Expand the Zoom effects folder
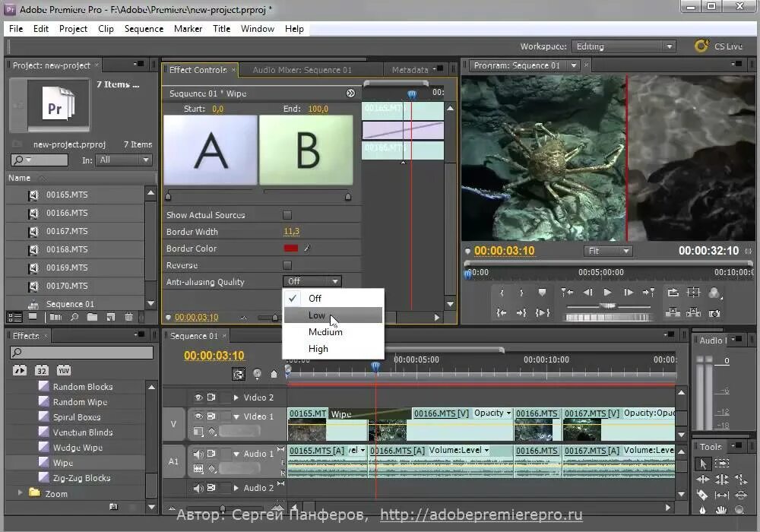The image size is (760, 532). [20, 492]
